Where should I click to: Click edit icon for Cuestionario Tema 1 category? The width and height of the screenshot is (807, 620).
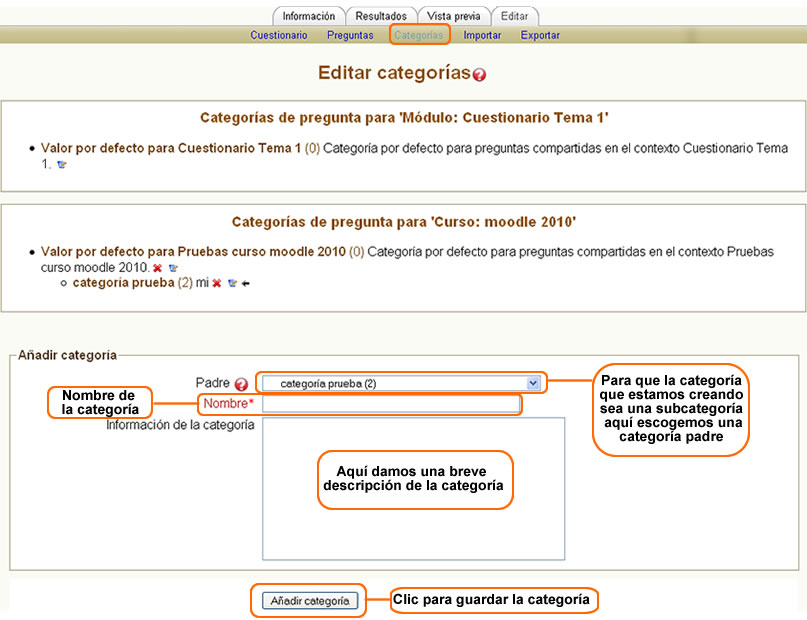coord(62,165)
